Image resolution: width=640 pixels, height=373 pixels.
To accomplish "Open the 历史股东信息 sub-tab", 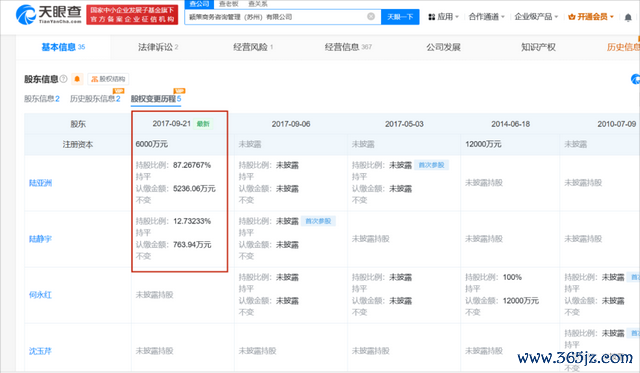I will click(95, 99).
